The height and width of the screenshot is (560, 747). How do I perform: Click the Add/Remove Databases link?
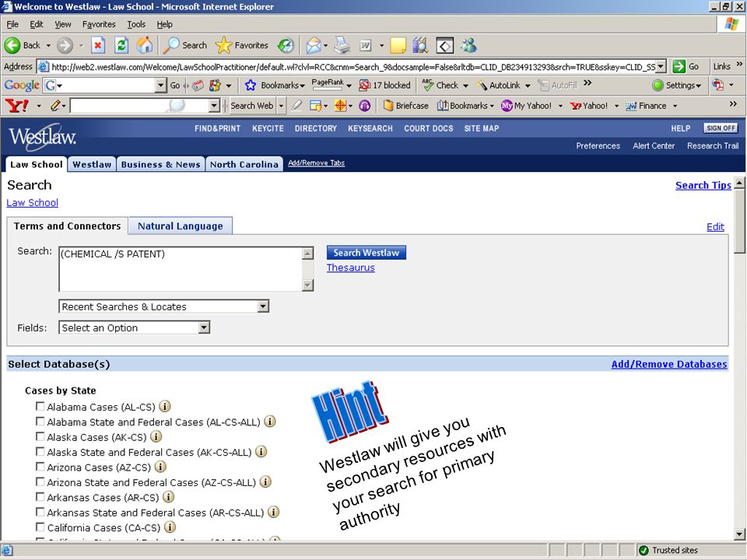coord(669,364)
